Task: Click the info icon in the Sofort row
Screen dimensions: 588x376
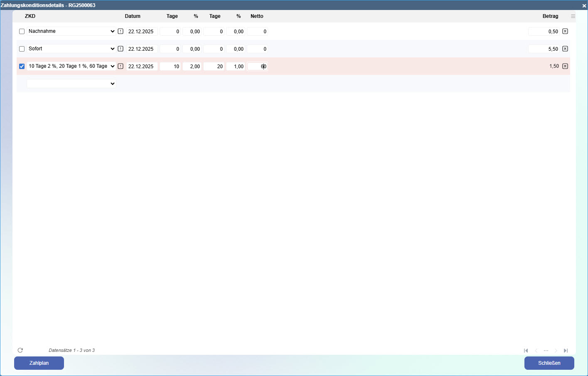Action: [121, 49]
